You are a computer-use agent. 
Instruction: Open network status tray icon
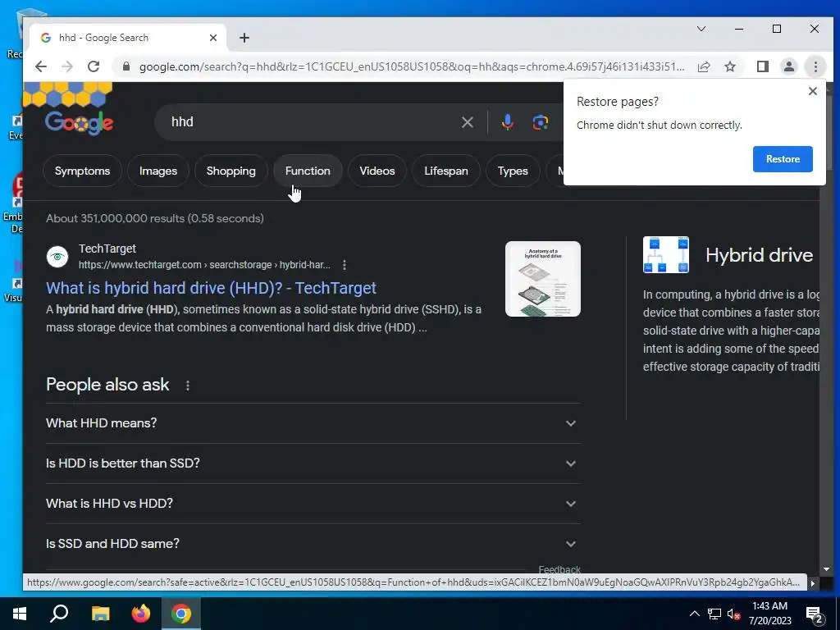714,614
